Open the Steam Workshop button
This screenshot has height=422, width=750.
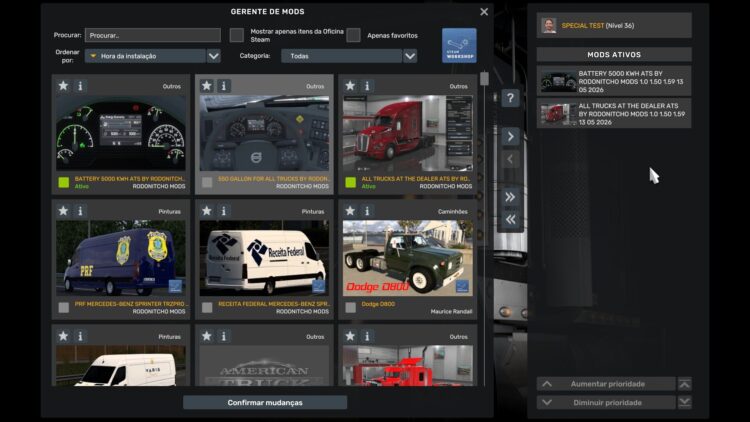(x=459, y=45)
